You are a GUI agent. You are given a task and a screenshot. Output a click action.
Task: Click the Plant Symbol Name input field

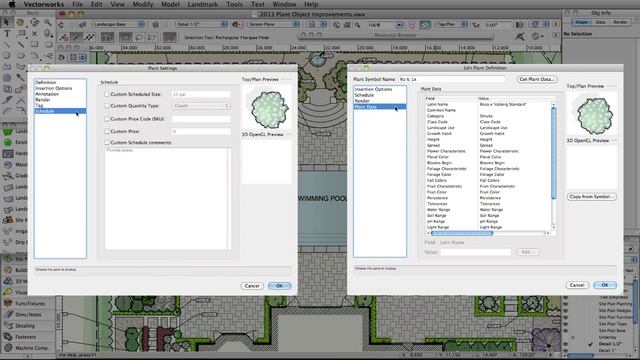[x=452, y=79]
